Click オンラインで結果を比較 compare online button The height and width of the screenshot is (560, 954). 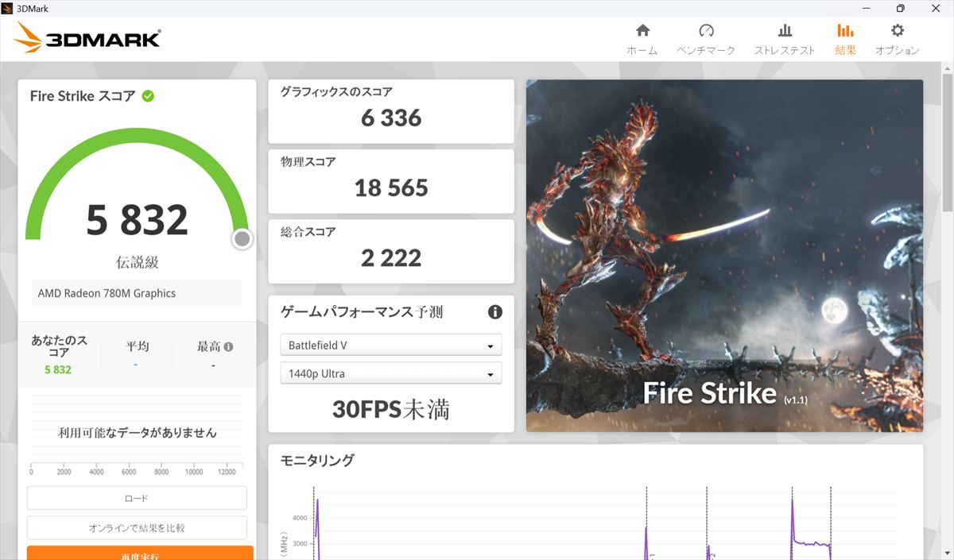[137, 527]
